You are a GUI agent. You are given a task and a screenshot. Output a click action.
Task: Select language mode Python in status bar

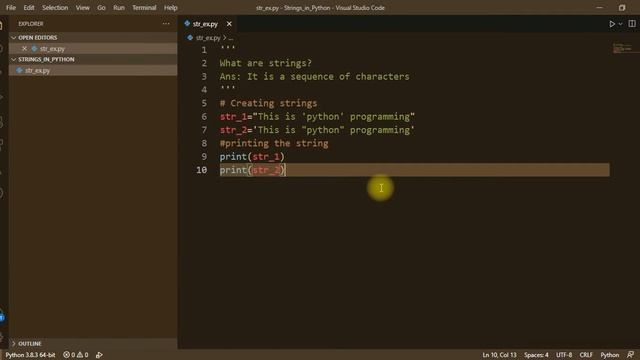click(x=610, y=355)
